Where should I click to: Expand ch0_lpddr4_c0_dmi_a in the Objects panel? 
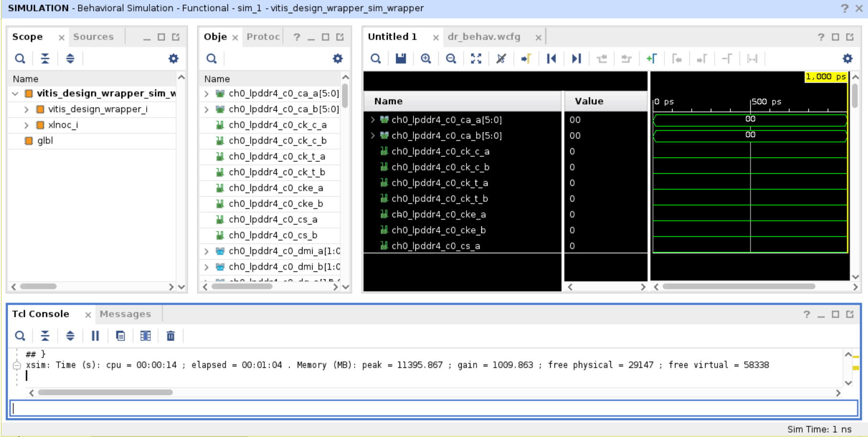(206, 251)
